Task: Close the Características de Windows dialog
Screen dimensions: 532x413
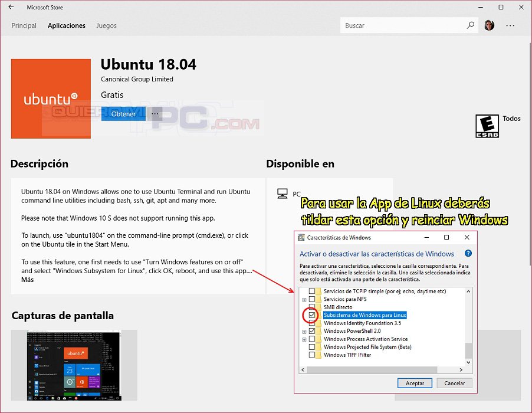Action: click(467, 237)
